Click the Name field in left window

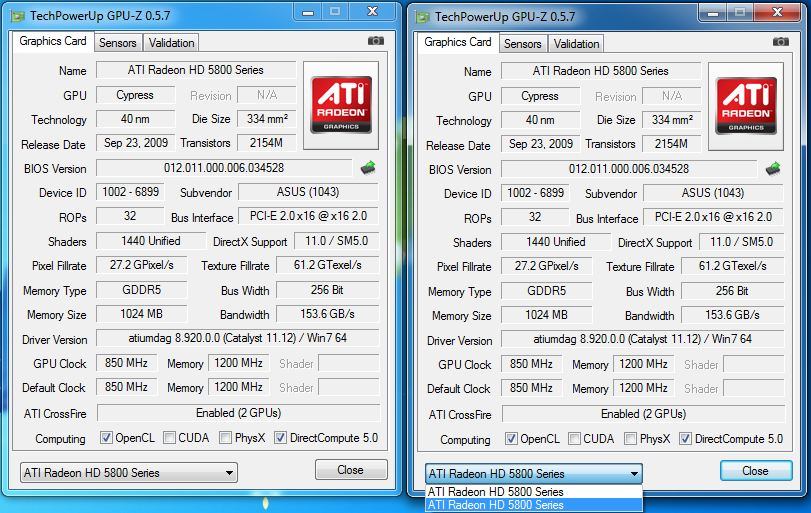(196, 70)
